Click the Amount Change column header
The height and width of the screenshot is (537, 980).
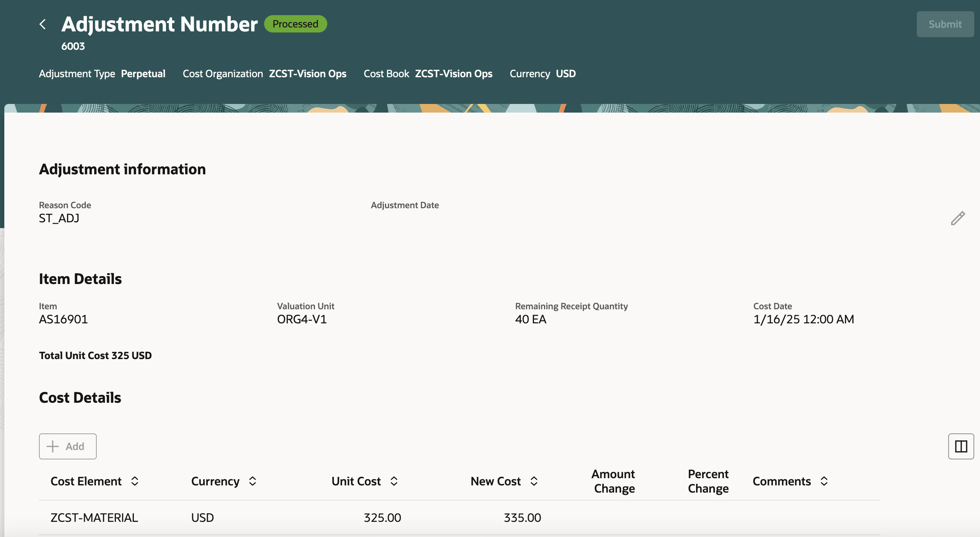[x=614, y=481]
